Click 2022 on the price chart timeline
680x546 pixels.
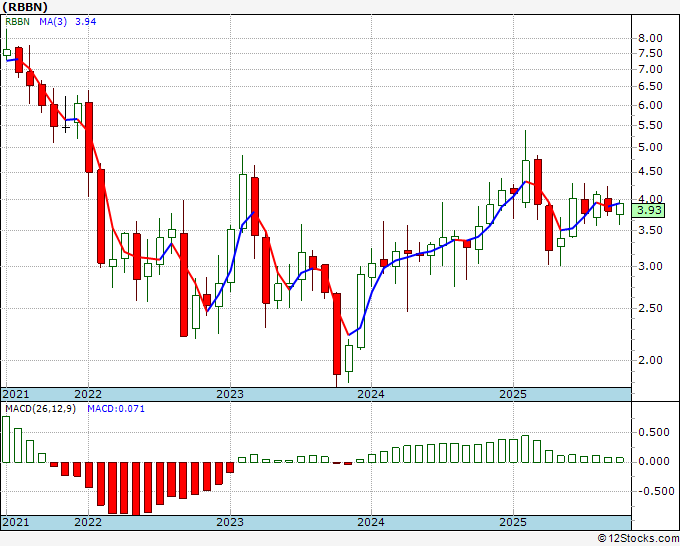(88, 394)
